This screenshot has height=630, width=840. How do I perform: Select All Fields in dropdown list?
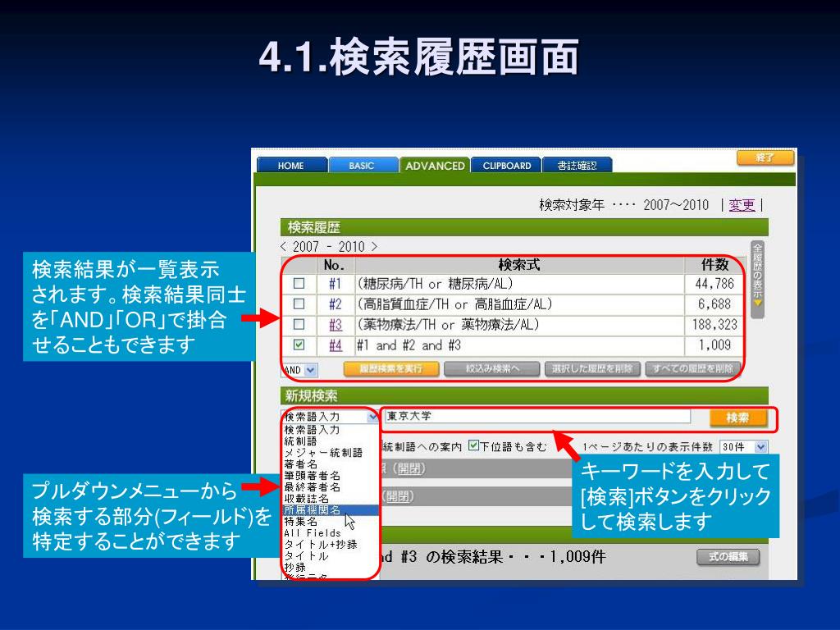(x=313, y=533)
